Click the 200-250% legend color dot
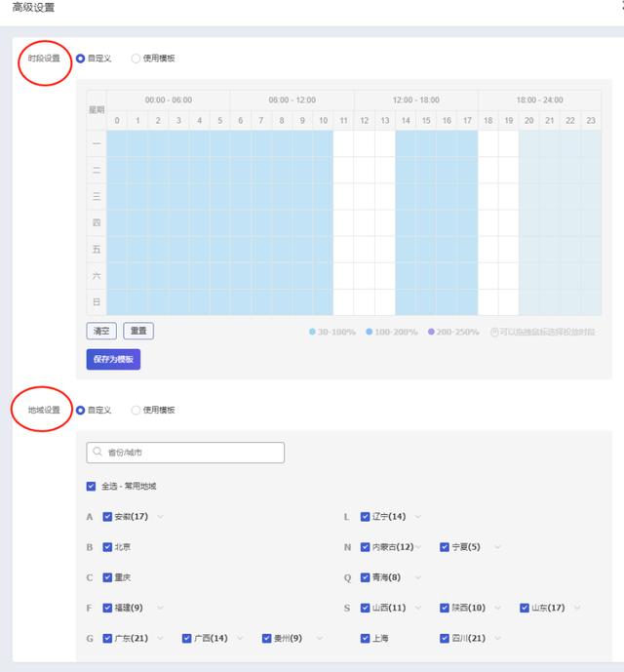Viewport: 624px width, 672px height. (x=431, y=332)
